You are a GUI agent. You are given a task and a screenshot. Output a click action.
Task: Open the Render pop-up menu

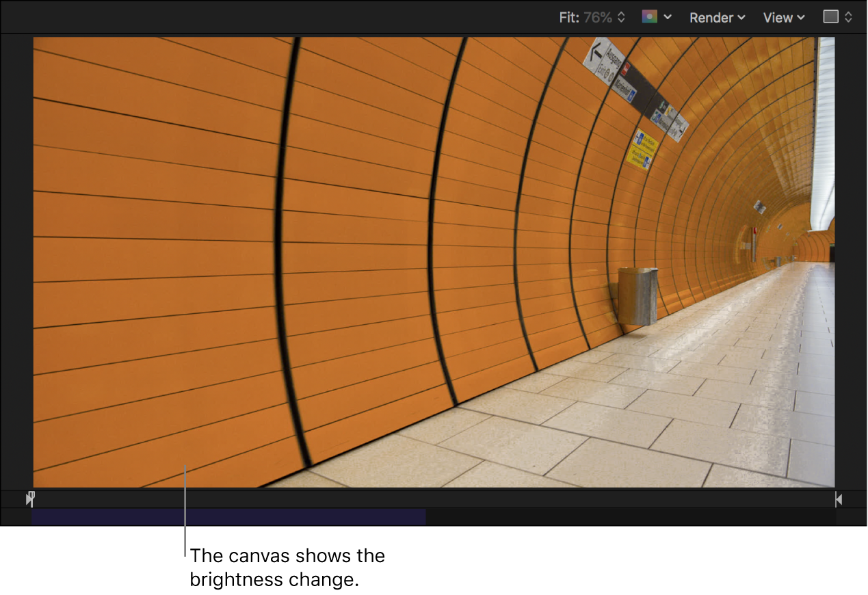pyautogui.click(x=711, y=17)
